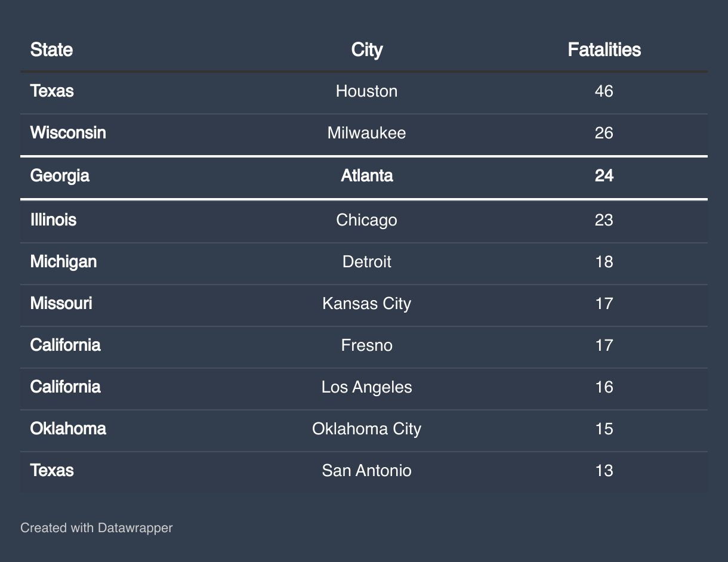Click the Wisconsin state cell
Screen dimensions: 728x562
pos(68,132)
